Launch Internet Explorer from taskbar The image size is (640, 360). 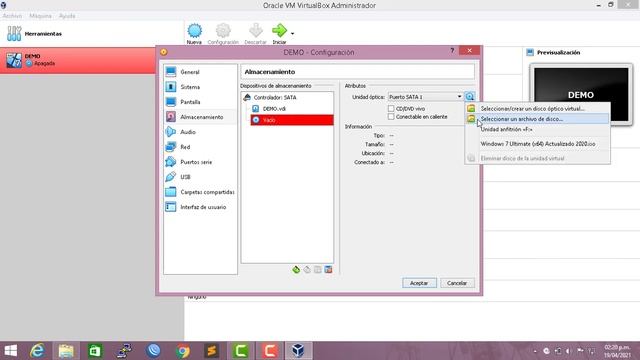37,351
